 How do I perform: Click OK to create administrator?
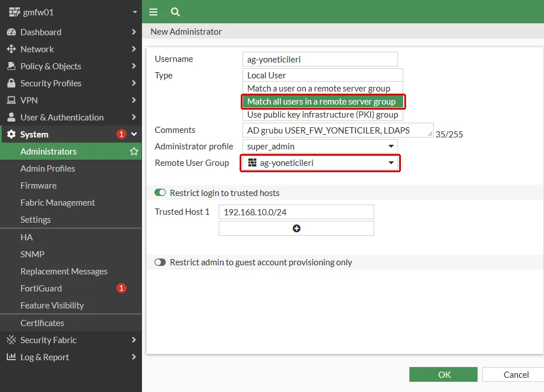(x=443, y=374)
